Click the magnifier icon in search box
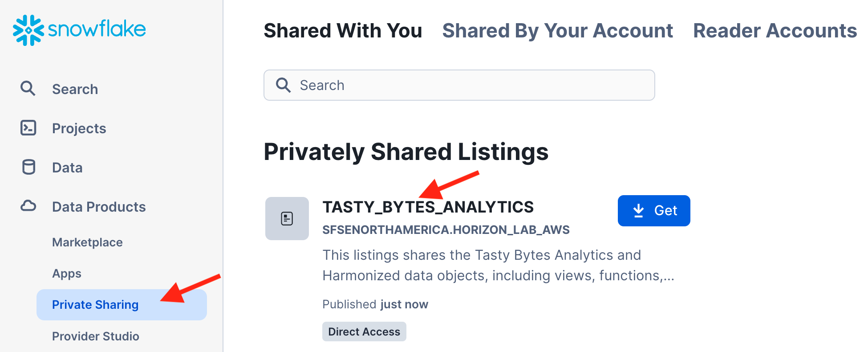868x352 pixels. tap(283, 85)
